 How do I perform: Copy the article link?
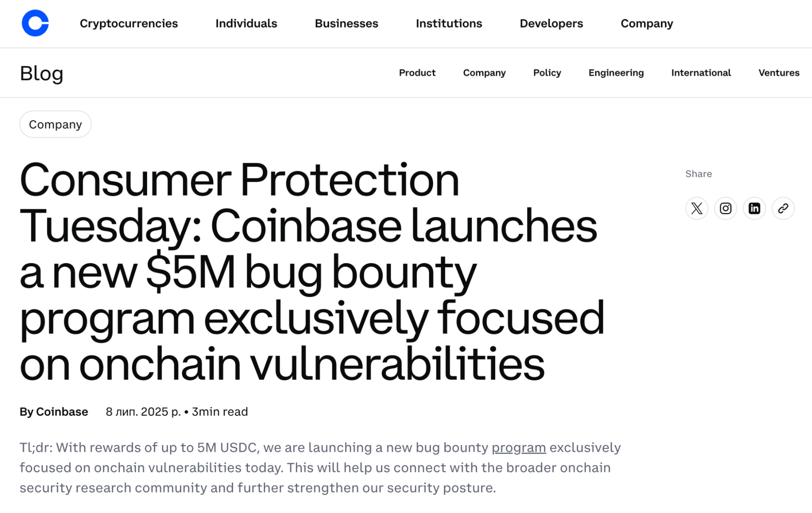click(783, 208)
